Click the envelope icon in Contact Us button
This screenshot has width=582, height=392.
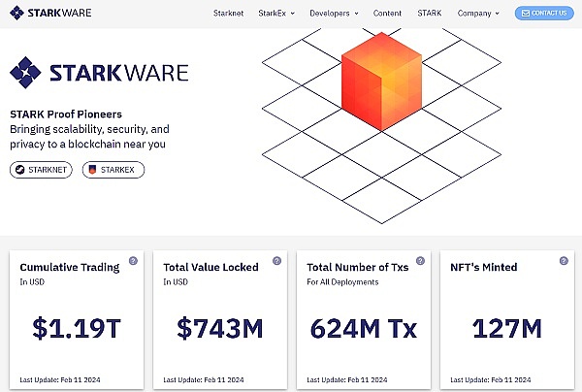coord(525,14)
